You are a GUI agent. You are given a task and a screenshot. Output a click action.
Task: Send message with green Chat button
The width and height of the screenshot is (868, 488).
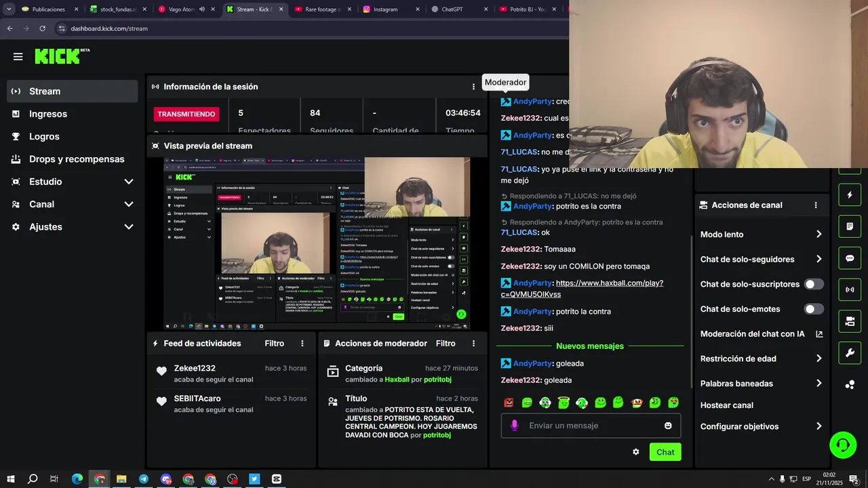[x=665, y=452]
